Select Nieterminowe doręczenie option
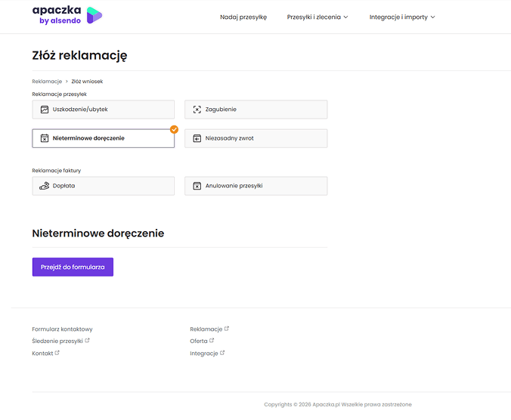Screen dimensions: 511x420 (104, 138)
